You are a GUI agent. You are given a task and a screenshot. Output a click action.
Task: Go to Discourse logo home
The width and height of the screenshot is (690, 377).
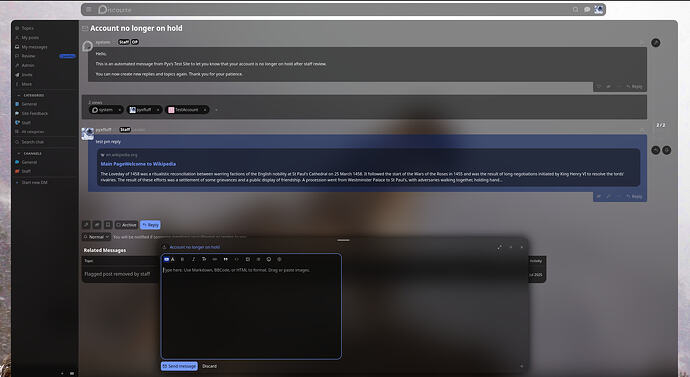[x=114, y=9]
